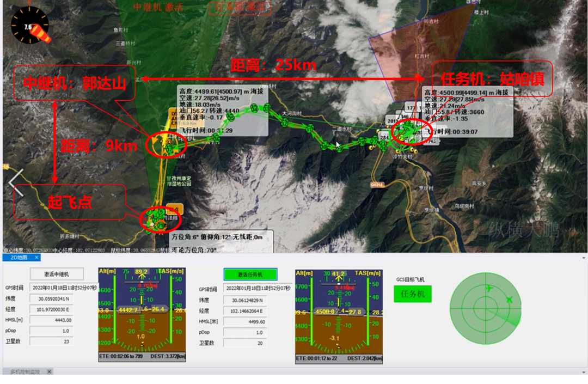The height and width of the screenshot is (384, 588).
Task: Click the takeoff point circled marker
Action: click(154, 220)
